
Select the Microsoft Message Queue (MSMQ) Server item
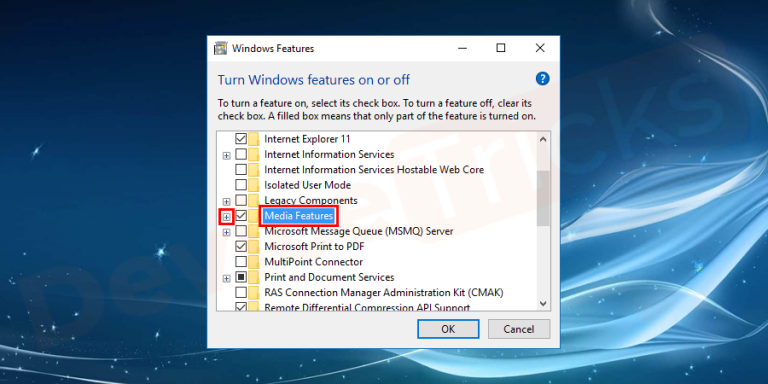coord(359,231)
